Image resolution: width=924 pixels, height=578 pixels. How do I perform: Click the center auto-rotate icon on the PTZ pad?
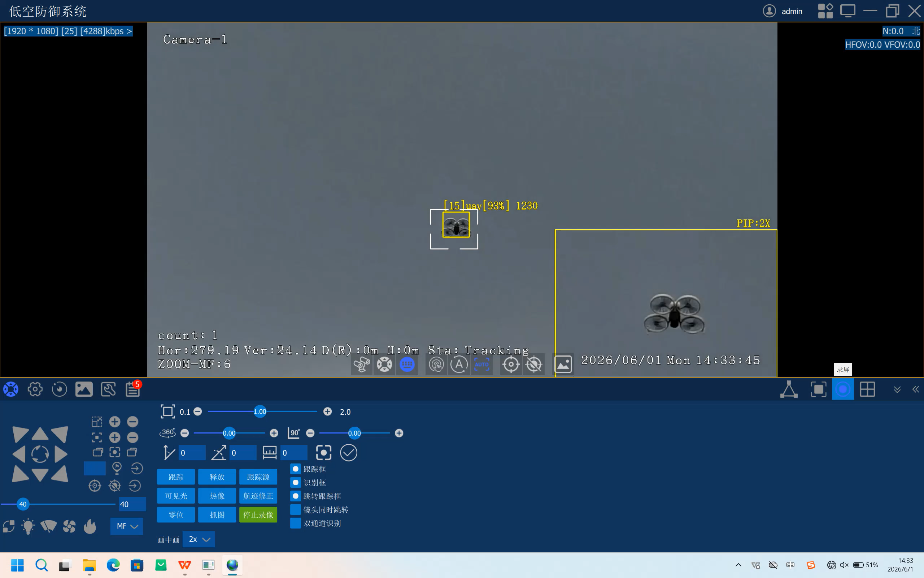40,454
